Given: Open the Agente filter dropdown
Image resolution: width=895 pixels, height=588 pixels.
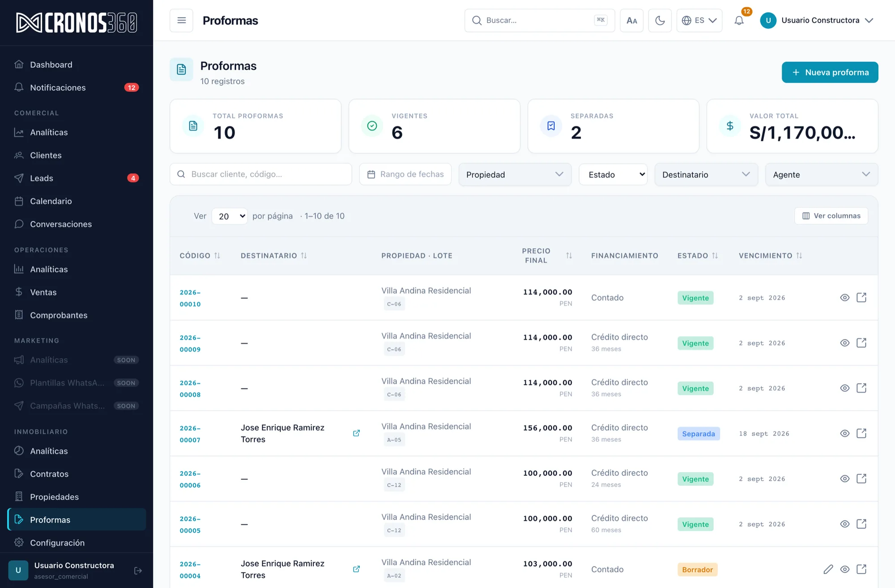Looking at the screenshot, I should point(822,174).
